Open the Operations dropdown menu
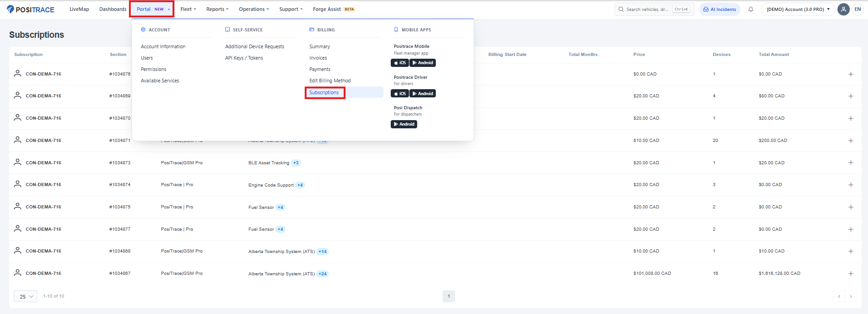 coord(254,9)
